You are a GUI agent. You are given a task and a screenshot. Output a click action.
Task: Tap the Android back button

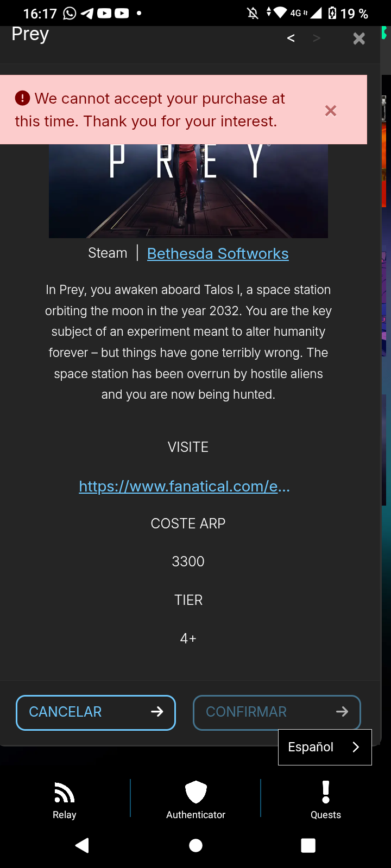click(x=82, y=845)
